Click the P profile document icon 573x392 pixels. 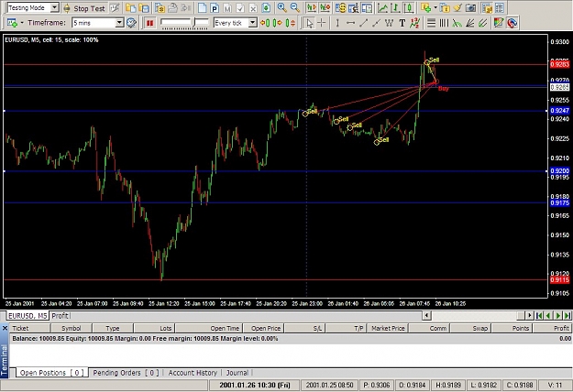[x=215, y=7]
